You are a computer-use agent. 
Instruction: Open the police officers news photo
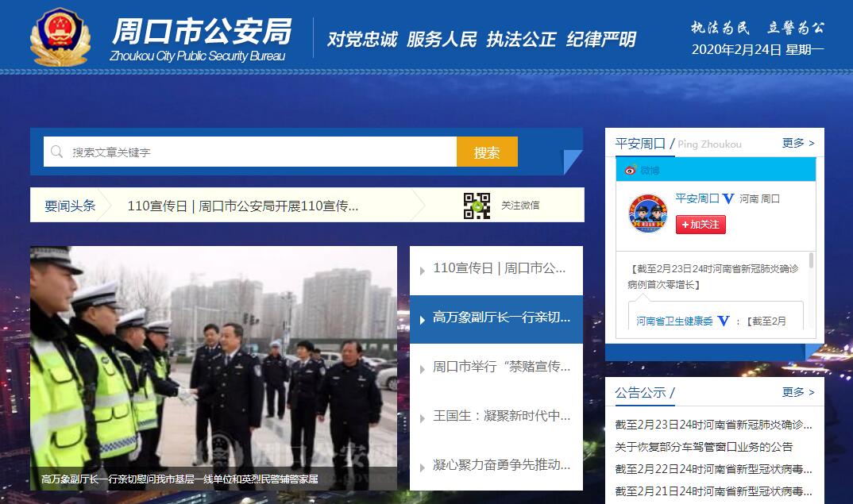(213, 368)
